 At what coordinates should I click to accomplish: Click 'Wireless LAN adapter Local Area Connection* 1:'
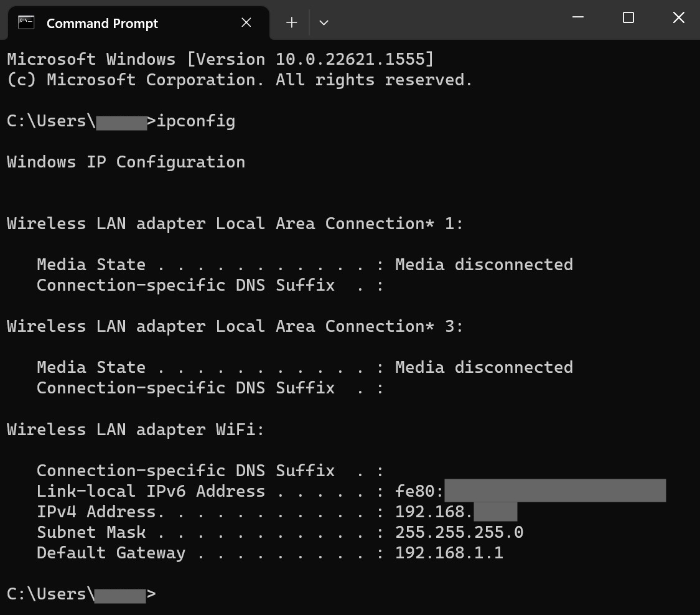[235, 223]
